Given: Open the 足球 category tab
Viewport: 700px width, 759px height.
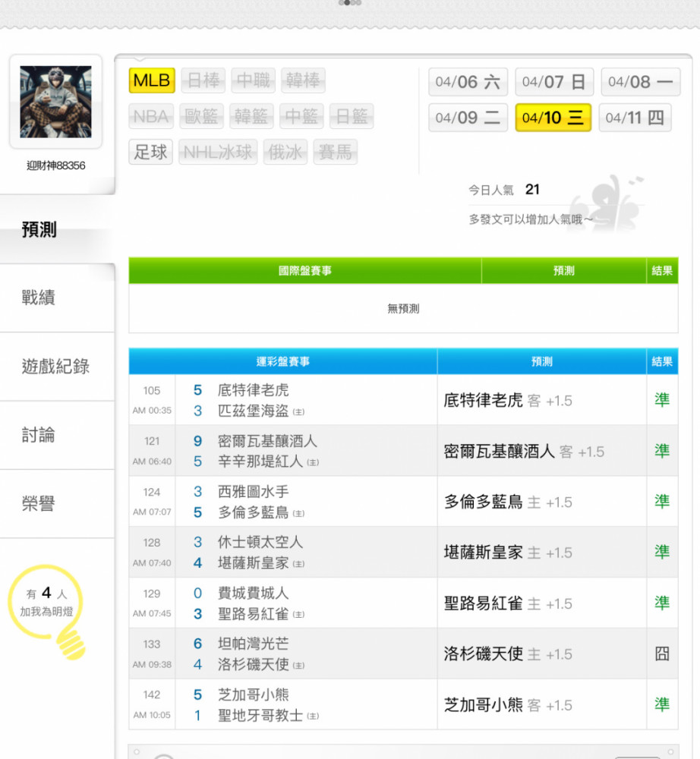Looking at the screenshot, I should [150, 152].
